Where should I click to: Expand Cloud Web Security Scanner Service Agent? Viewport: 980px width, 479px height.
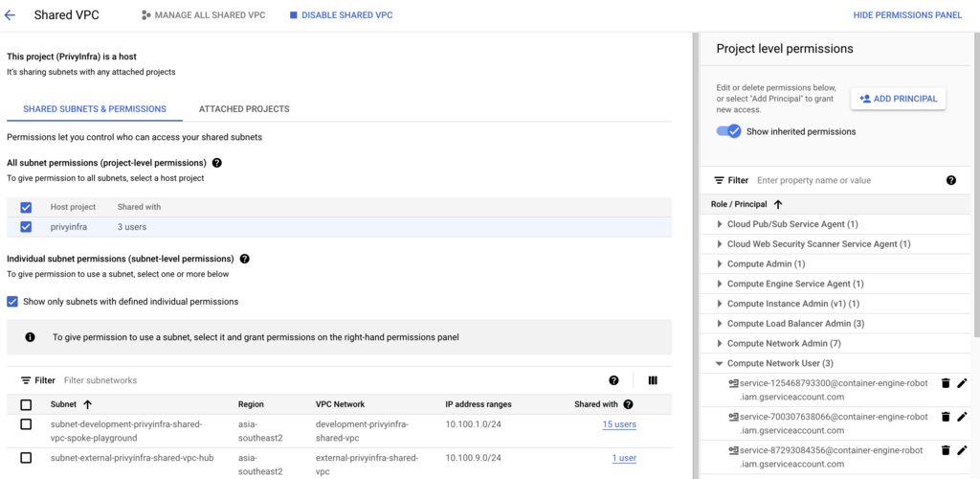(x=720, y=244)
